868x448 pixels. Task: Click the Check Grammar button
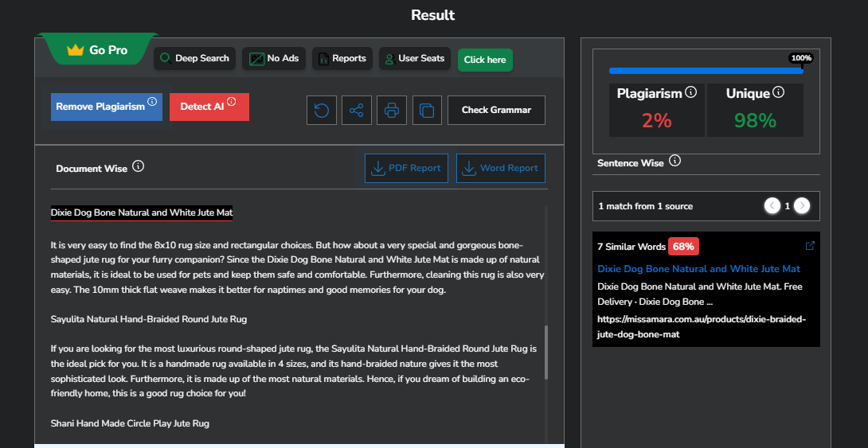point(497,110)
